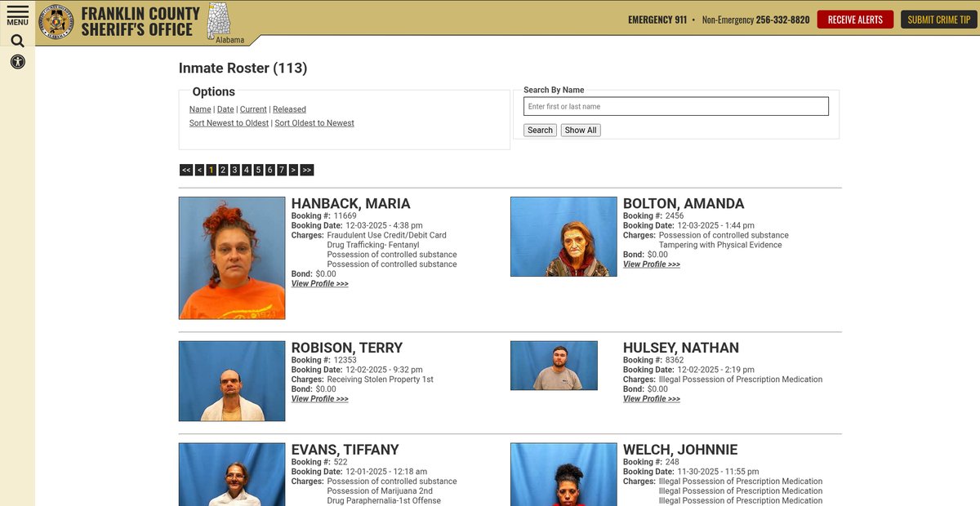Image resolution: width=980 pixels, height=506 pixels.
Task: Select page 7 in pagination
Action: point(282,170)
